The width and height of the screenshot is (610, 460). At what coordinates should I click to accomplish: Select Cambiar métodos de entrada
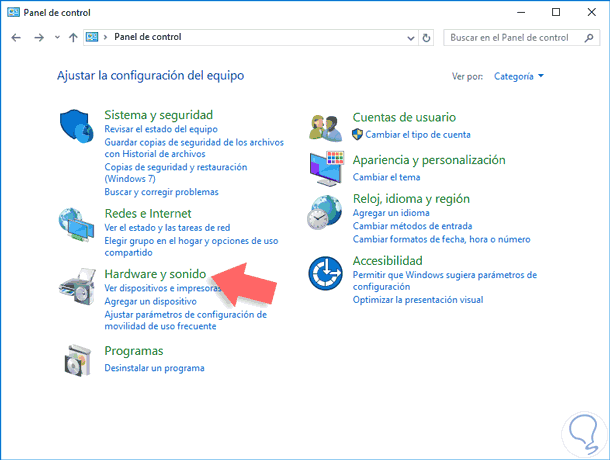pyautogui.click(x=412, y=226)
